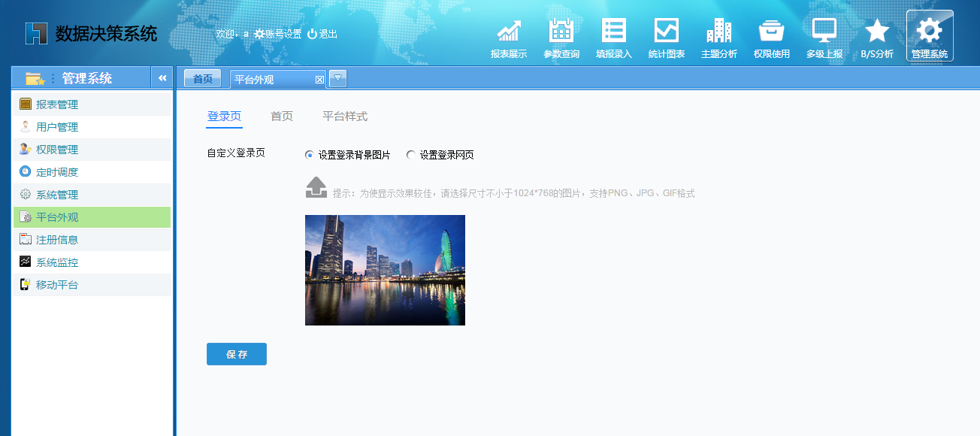
Task: Click the 保存 button
Action: point(237,354)
